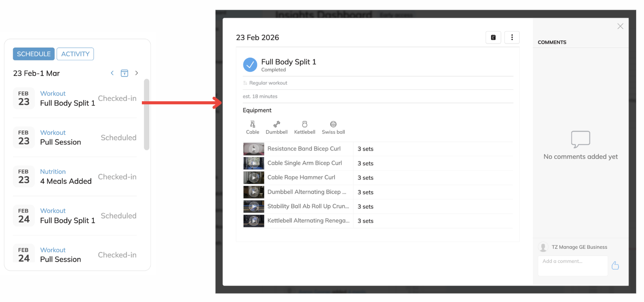Screen dimensions: 644x302
Task: Click the notes clipboard icon button
Action: point(493,37)
